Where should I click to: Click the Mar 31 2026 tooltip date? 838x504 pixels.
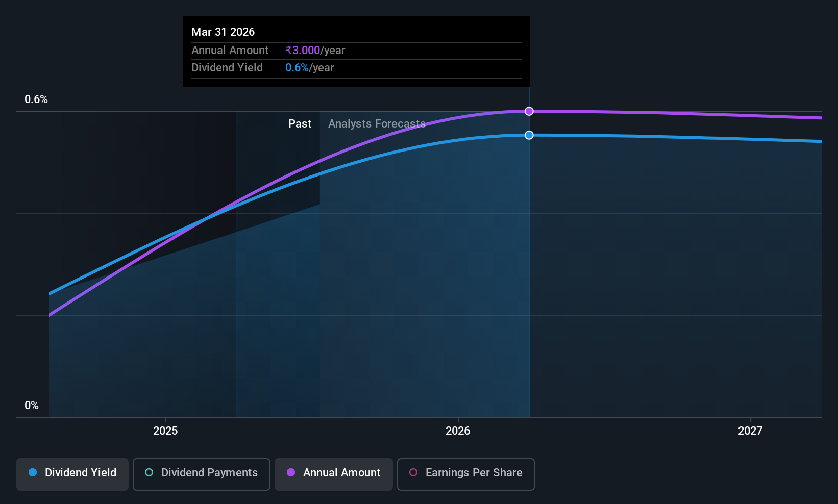tap(223, 32)
